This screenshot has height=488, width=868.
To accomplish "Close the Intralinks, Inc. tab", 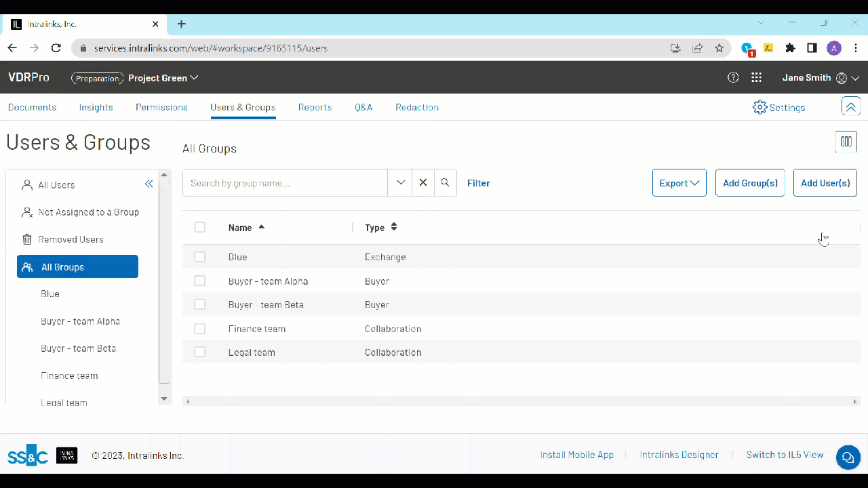I will 155,24.
